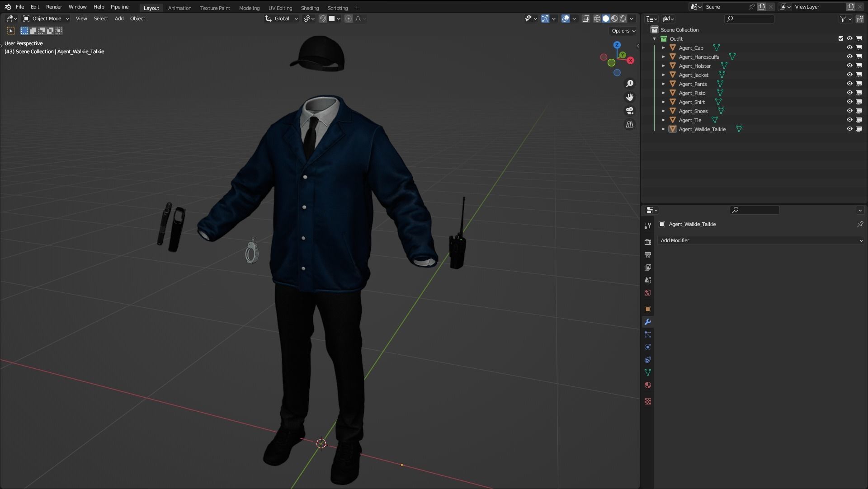
Task: Collapse the Outfit collection
Action: pyautogui.click(x=654, y=39)
